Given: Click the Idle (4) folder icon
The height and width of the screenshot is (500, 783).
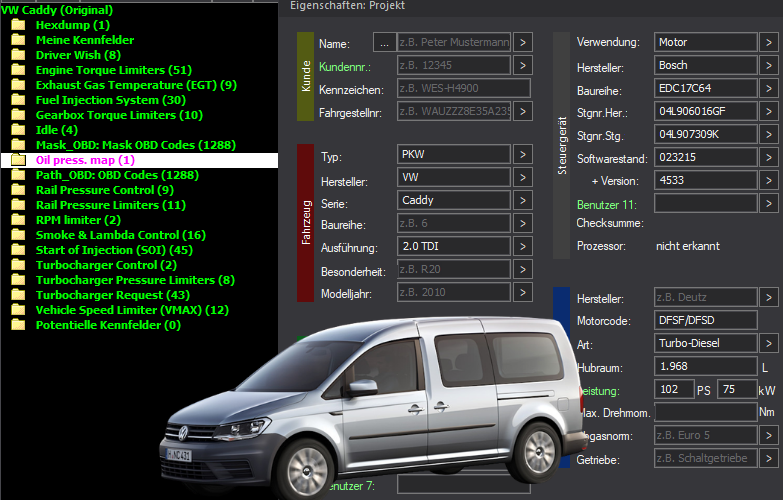Looking at the screenshot, I should click(18, 130).
